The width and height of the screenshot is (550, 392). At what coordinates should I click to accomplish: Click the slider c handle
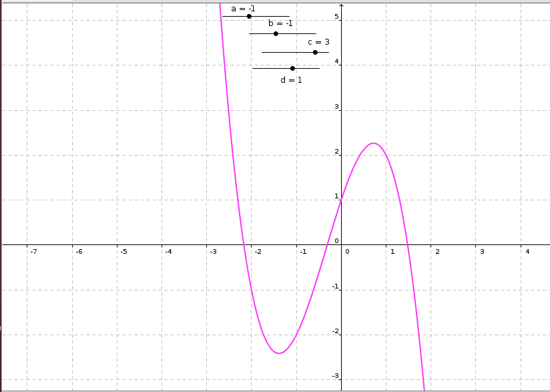click(x=315, y=52)
